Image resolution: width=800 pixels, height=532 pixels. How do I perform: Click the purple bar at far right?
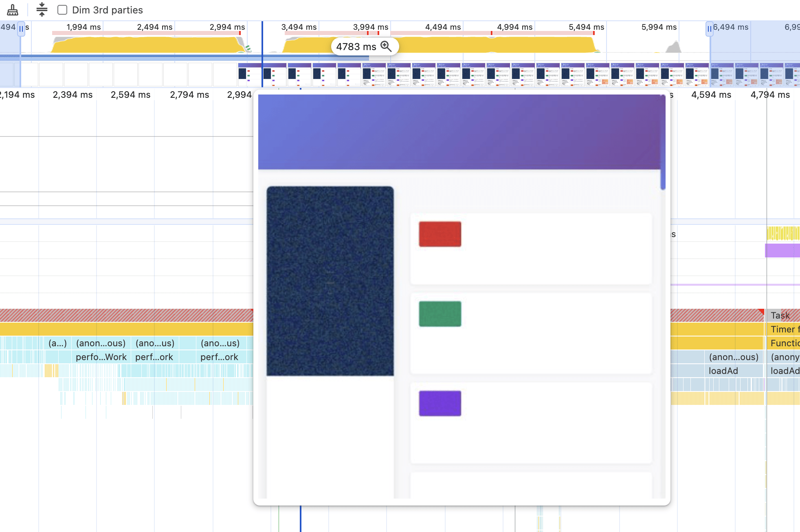(782, 251)
